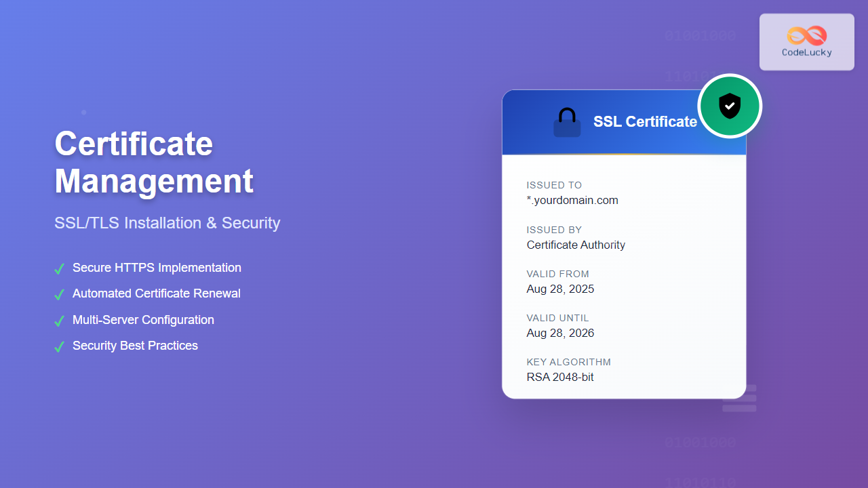Click the Secure HTTPS Implementation text
This screenshot has height=488, width=868.
click(x=157, y=268)
